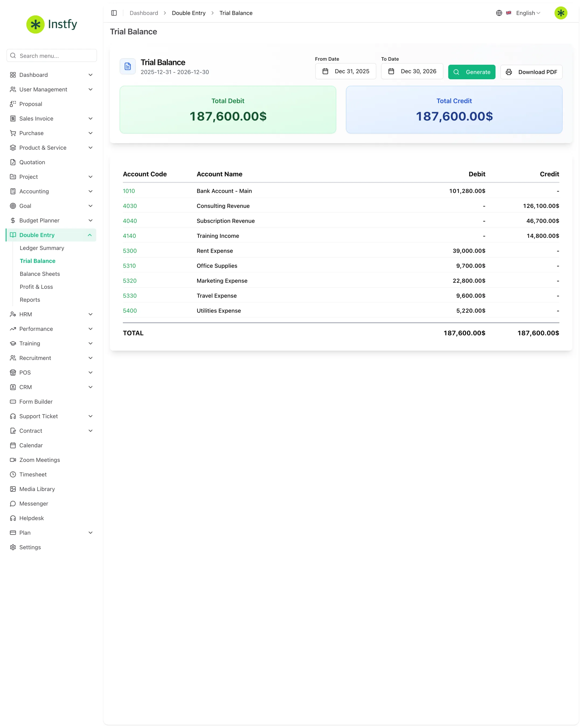The height and width of the screenshot is (728, 582).
Task: Expand the Accounting menu chevron
Action: 91,191
